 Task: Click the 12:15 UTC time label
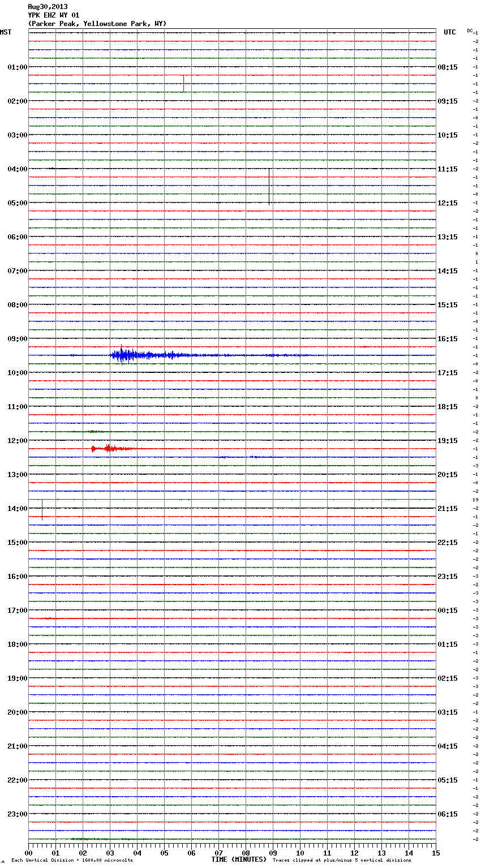tap(448, 203)
